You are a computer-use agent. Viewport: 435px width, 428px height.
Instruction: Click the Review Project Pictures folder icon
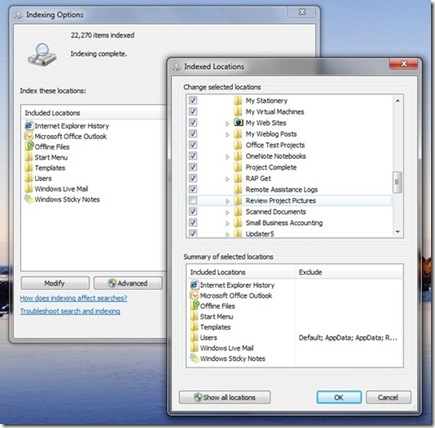(238, 200)
